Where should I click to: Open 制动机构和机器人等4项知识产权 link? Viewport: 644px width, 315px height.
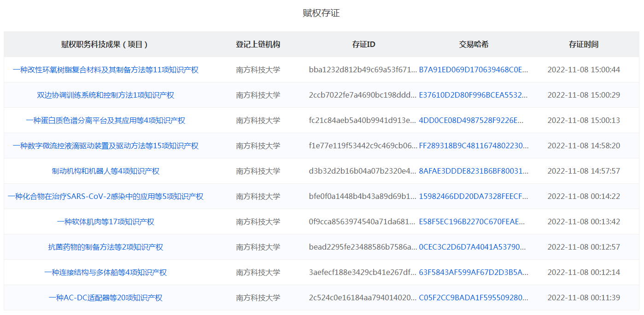[105, 171]
